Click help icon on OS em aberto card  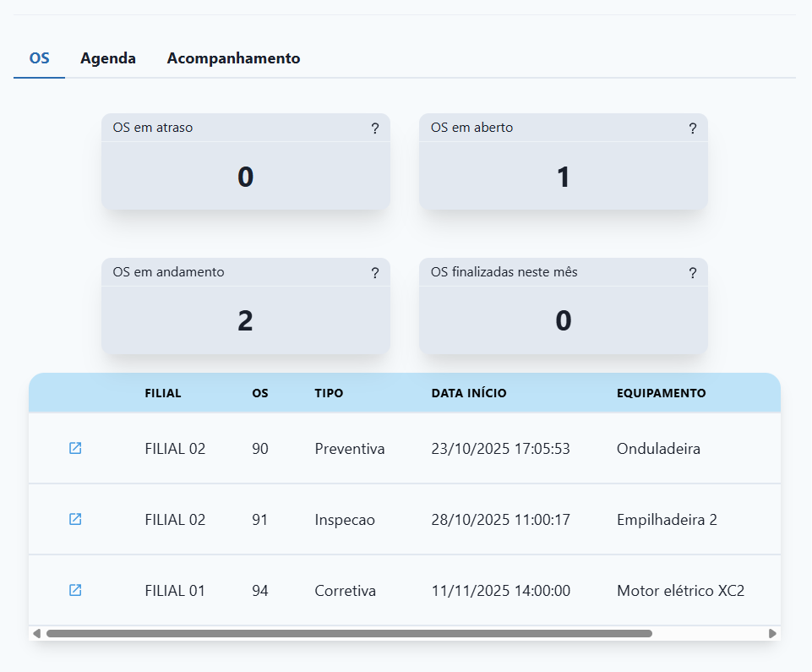692,128
